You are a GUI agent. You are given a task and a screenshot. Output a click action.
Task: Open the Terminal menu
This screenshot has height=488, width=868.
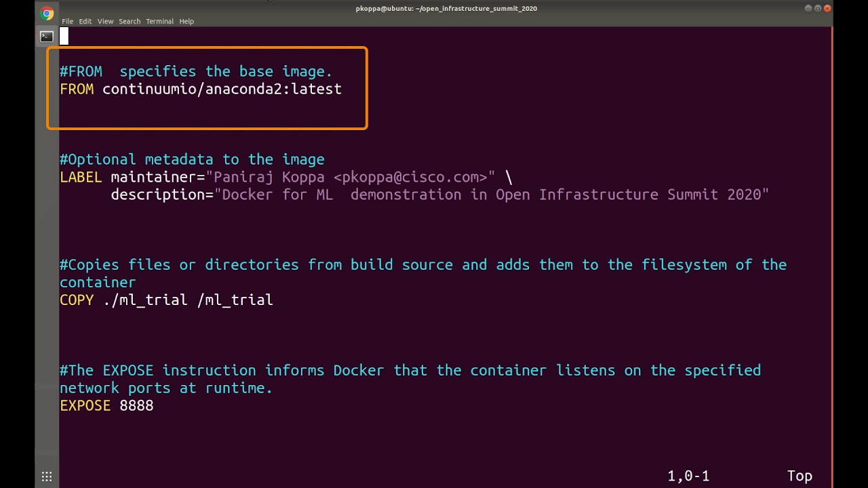160,21
